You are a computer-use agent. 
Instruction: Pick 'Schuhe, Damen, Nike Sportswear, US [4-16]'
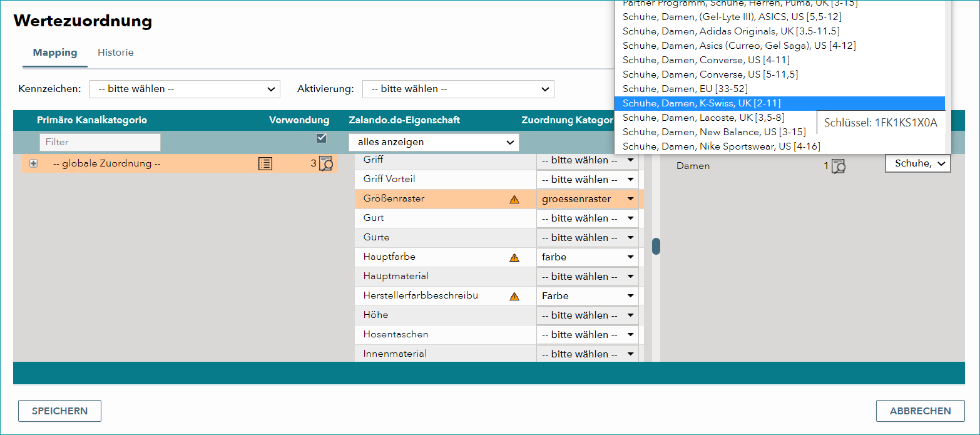[779, 146]
